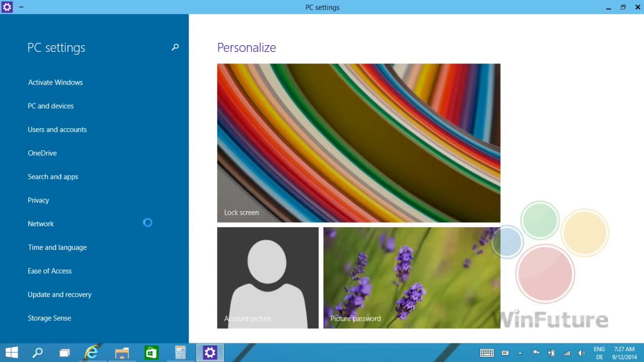
Task: Launch Internet Explorer from taskbar
Action: coord(92,352)
